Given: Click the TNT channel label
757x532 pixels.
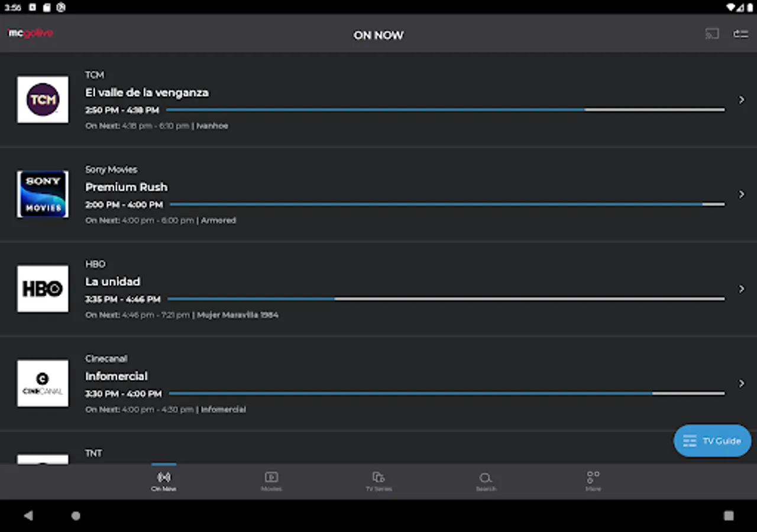Looking at the screenshot, I should pyautogui.click(x=93, y=453).
